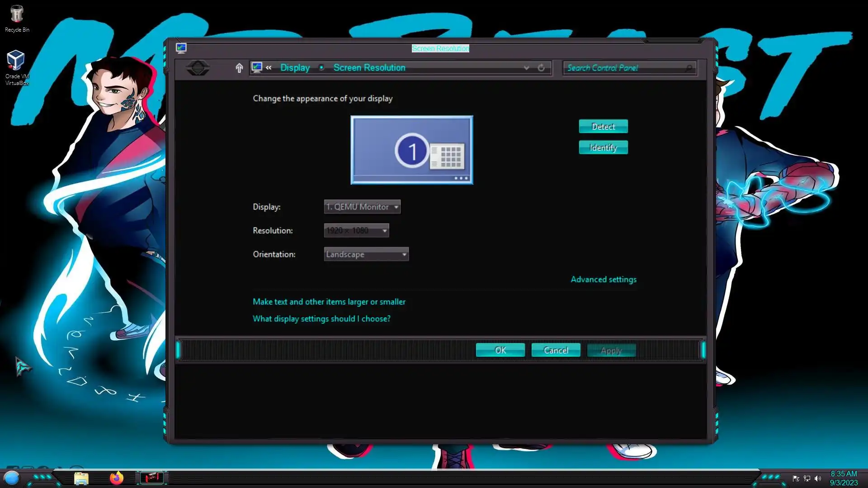Click the refresh icon in address bar
The width and height of the screenshot is (868, 488).
click(541, 68)
